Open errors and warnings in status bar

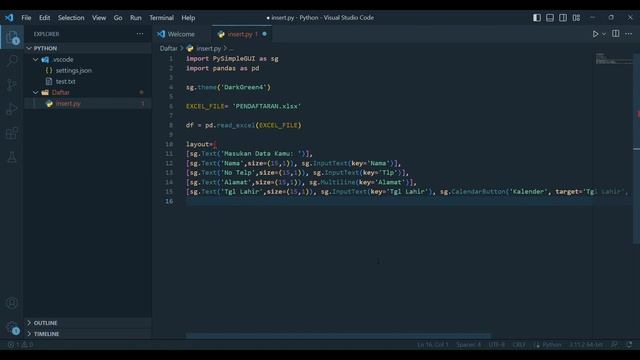coord(20,345)
